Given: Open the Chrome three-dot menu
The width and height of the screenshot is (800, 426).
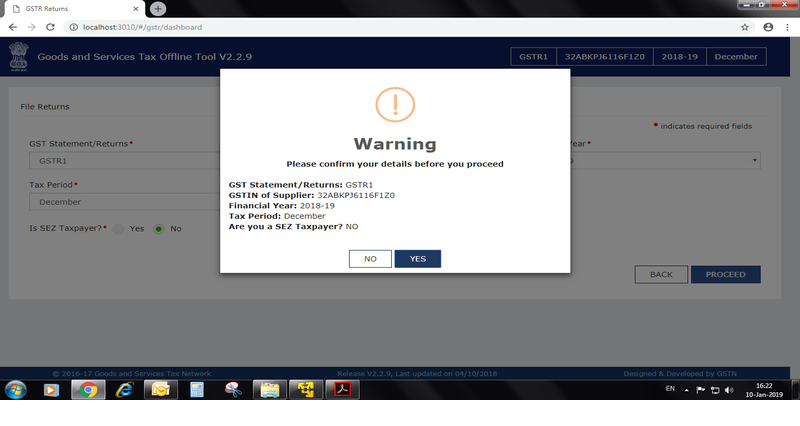Looking at the screenshot, I should point(788,27).
